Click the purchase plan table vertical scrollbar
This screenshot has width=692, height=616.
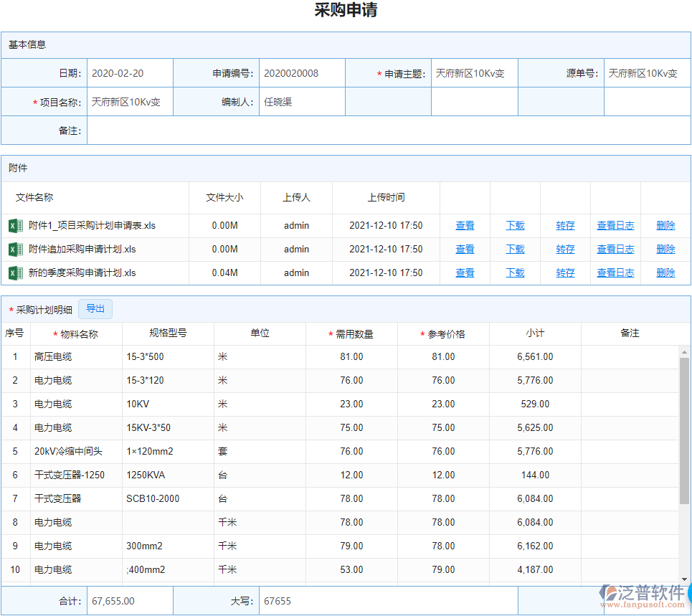tap(685, 430)
